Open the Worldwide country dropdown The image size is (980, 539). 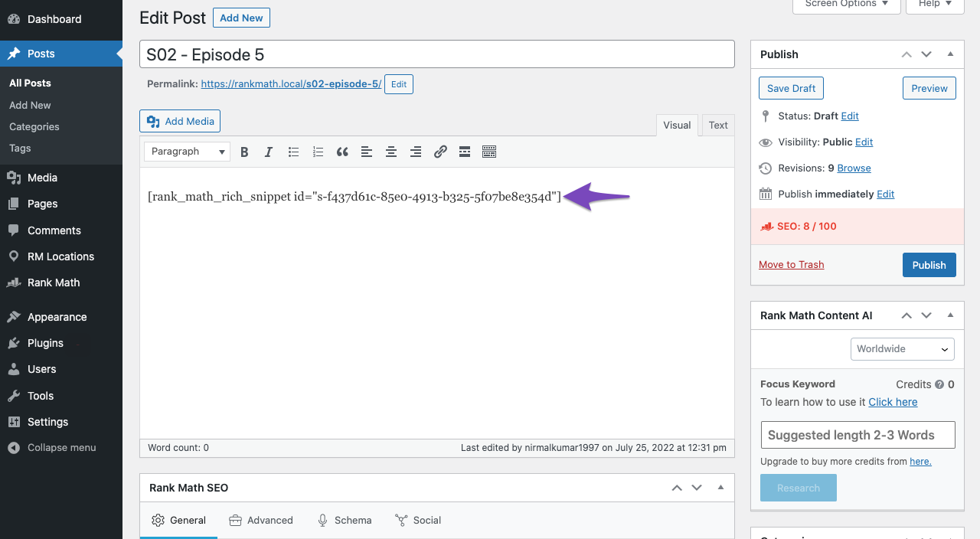pos(903,349)
